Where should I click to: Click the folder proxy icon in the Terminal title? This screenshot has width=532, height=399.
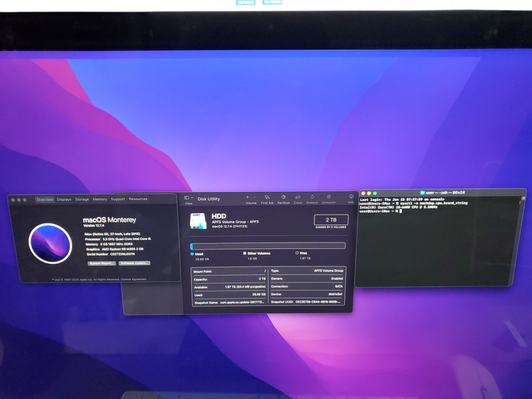click(x=423, y=193)
